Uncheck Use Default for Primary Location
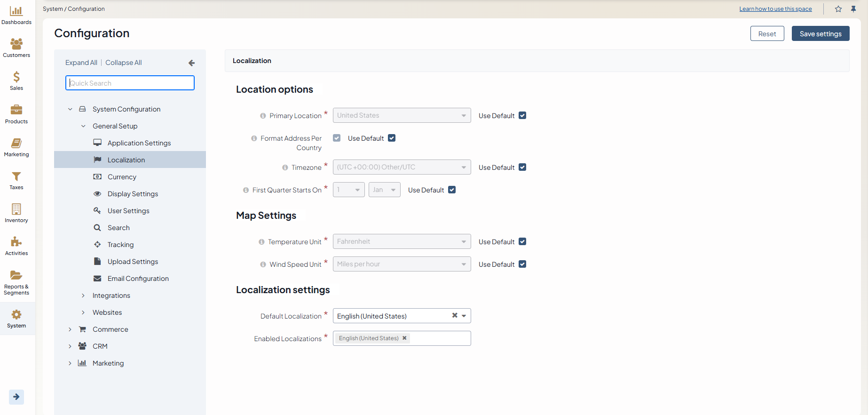Viewport: 868px width, 415px height. pyautogui.click(x=522, y=116)
